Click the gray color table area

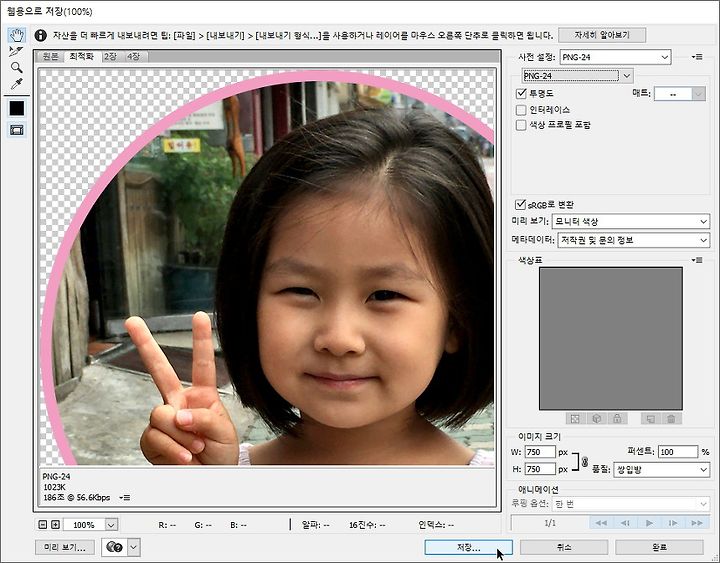coord(611,339)
